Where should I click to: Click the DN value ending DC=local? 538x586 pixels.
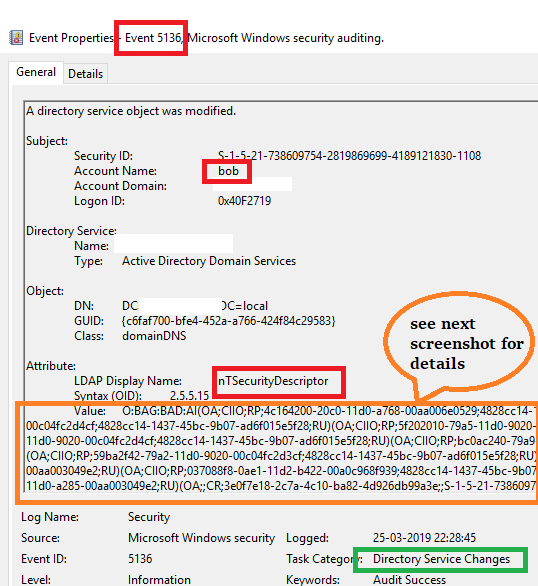195,306
